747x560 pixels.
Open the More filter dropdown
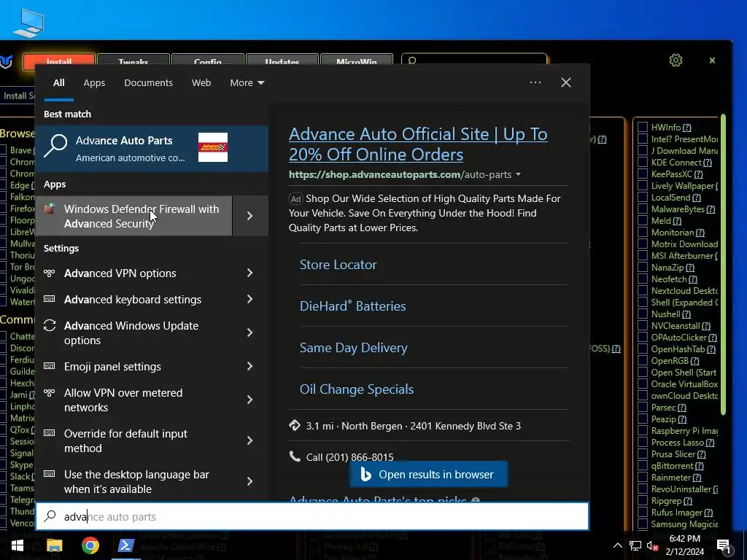point(247,82)
